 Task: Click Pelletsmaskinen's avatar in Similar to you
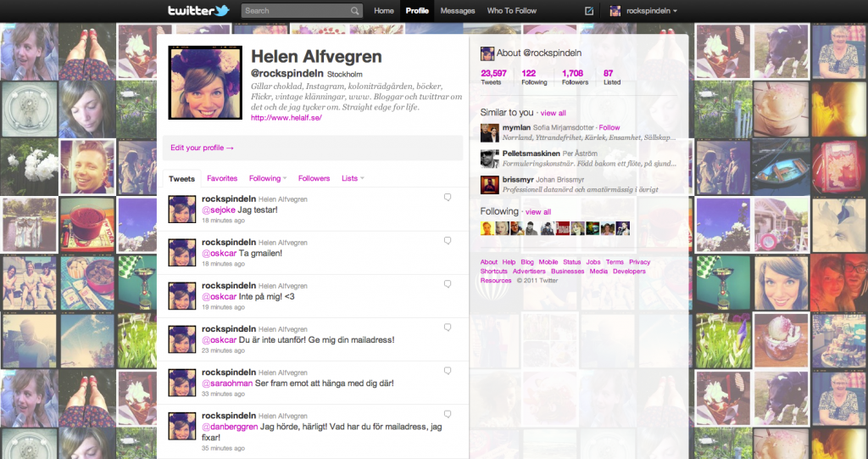click(489, 159)
